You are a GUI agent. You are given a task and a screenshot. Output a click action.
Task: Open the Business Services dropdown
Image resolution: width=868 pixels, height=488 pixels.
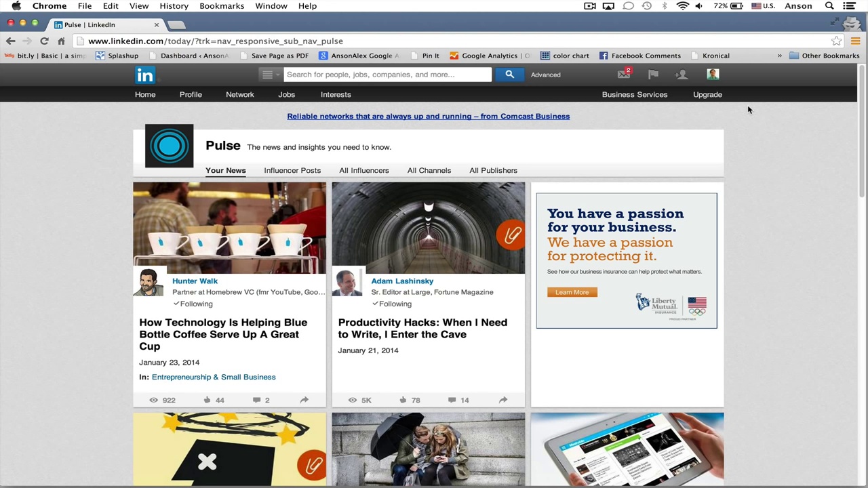(635, 95)
